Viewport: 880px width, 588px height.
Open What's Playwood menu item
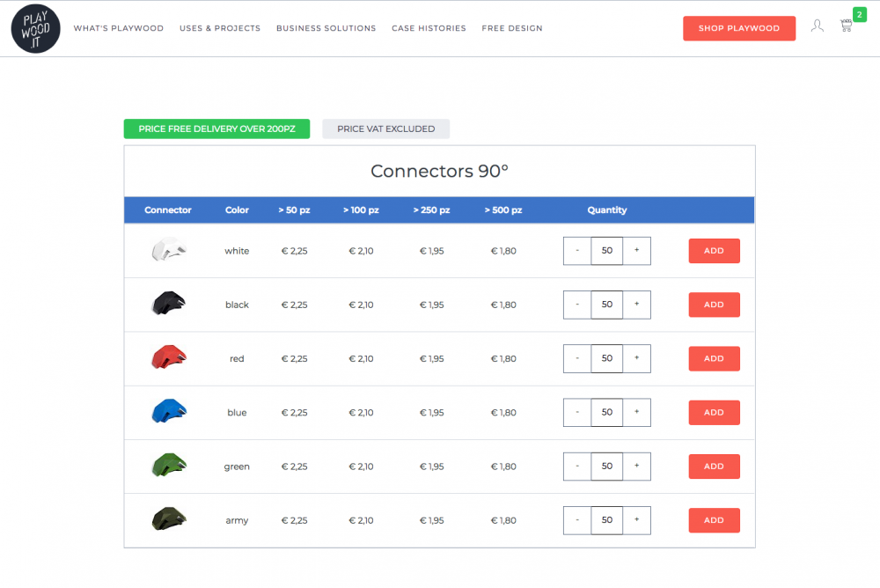pos(119,28)
